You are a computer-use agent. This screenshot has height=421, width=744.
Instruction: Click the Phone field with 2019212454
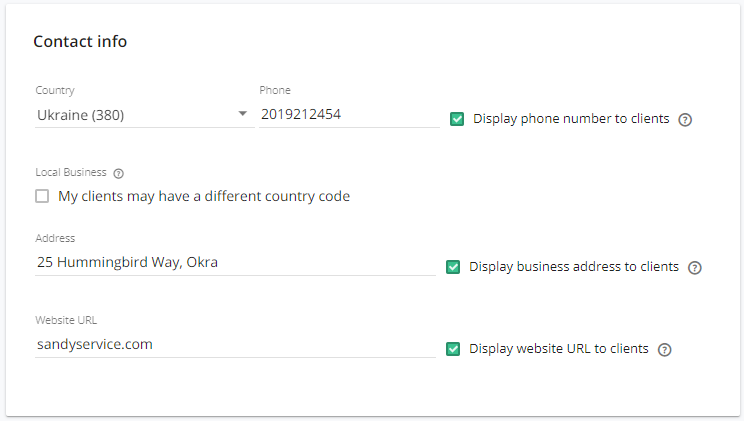click(x=349, y=115)
